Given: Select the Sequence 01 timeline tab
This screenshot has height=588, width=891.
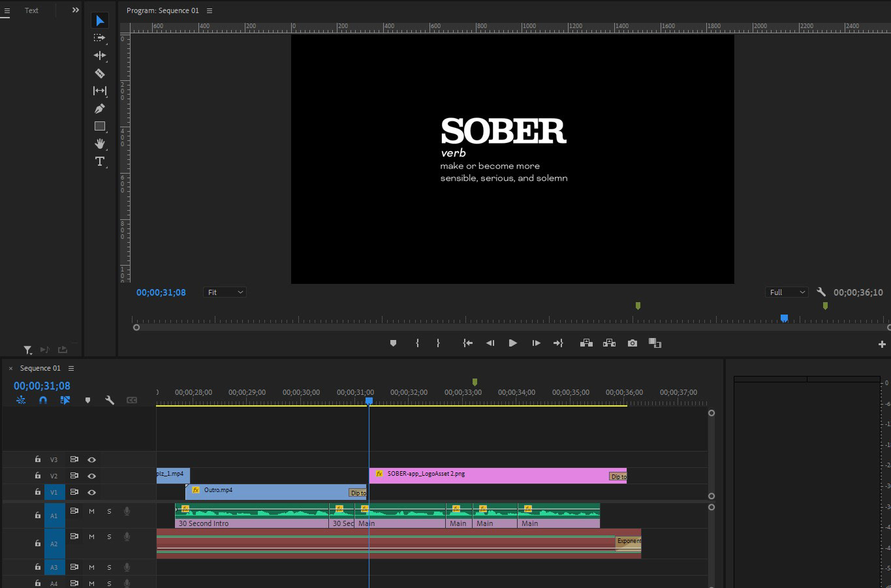Looking at the screenshot, I should 40,368.
